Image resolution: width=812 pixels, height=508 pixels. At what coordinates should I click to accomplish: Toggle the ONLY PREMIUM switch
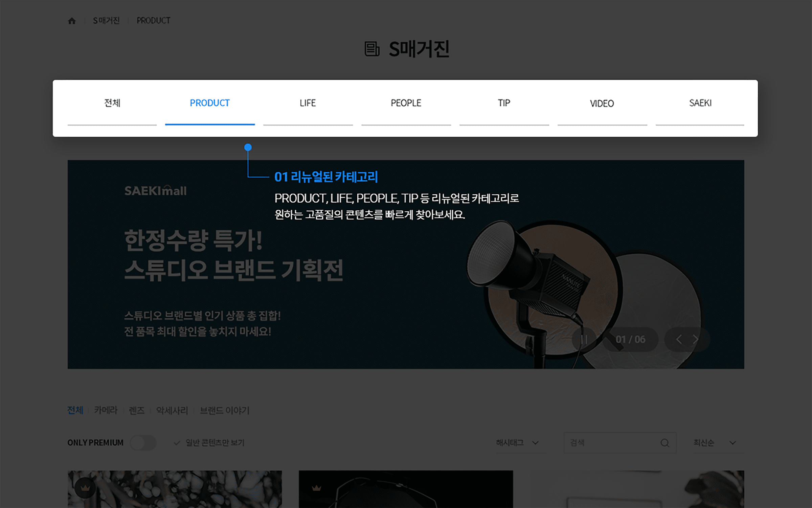(x=143, y=443)
